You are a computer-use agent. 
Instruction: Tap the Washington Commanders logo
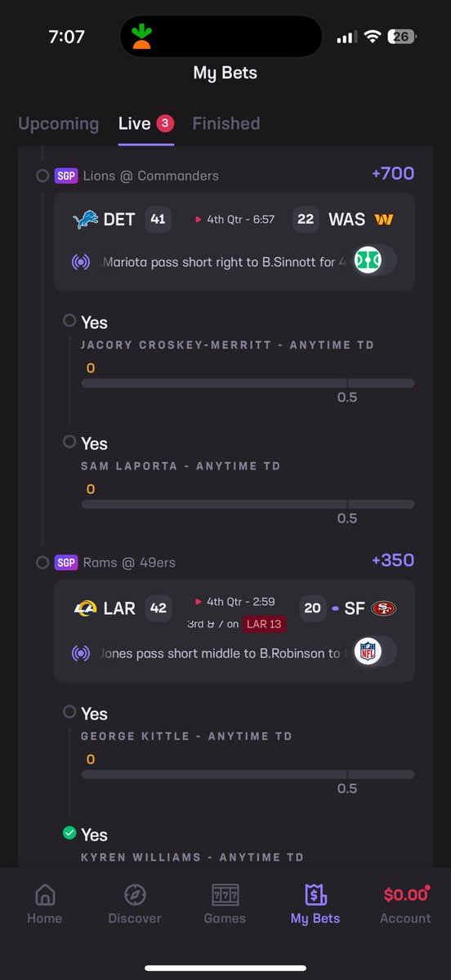pyautogui.click(x=384, y=220)
